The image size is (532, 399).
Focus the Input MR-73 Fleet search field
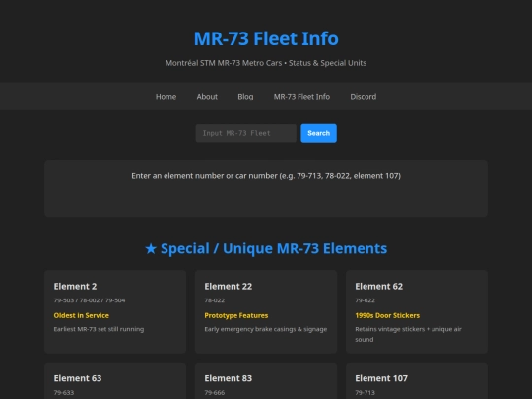pyautogui.click(x=246, y=133)
